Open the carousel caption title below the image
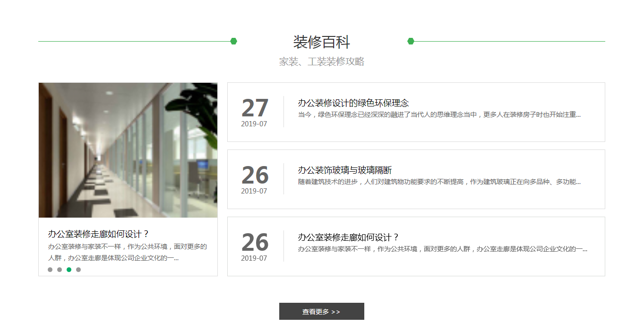 pos(99,234)
